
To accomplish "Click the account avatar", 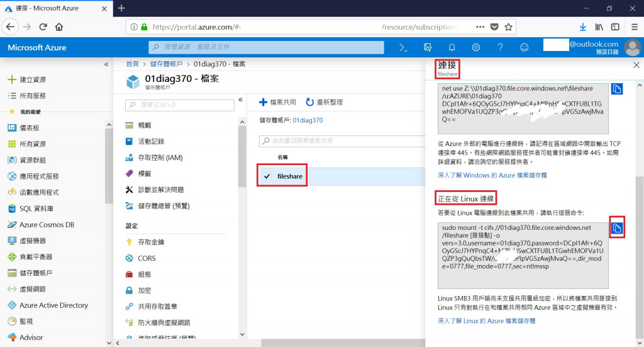I will click(633, 47).
